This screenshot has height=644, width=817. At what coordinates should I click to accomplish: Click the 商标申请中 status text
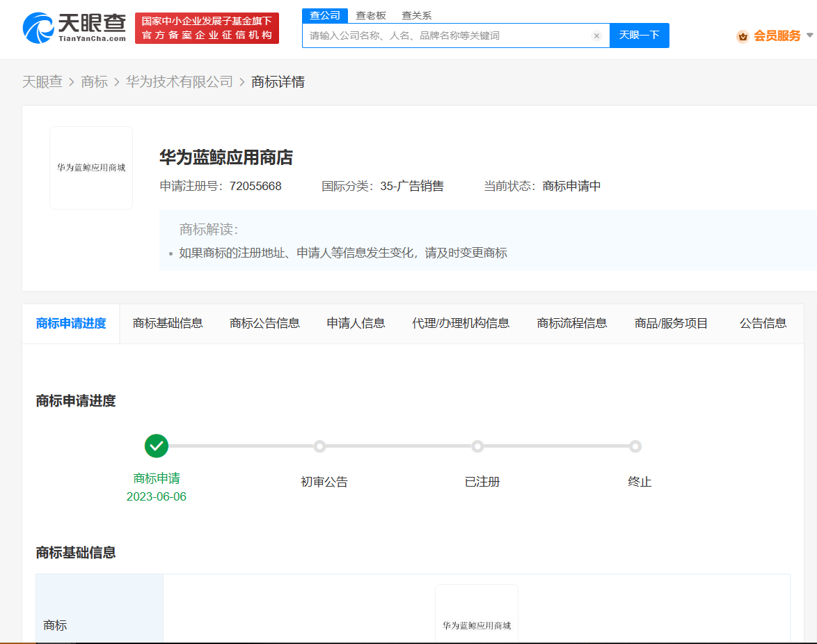[x=571, y=186]
